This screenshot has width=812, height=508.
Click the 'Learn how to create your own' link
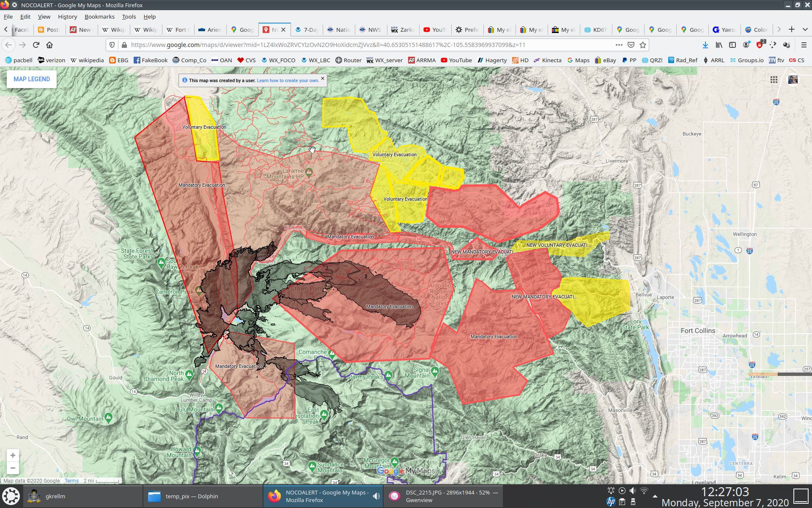pyautogui.click(x=289, y=80)
